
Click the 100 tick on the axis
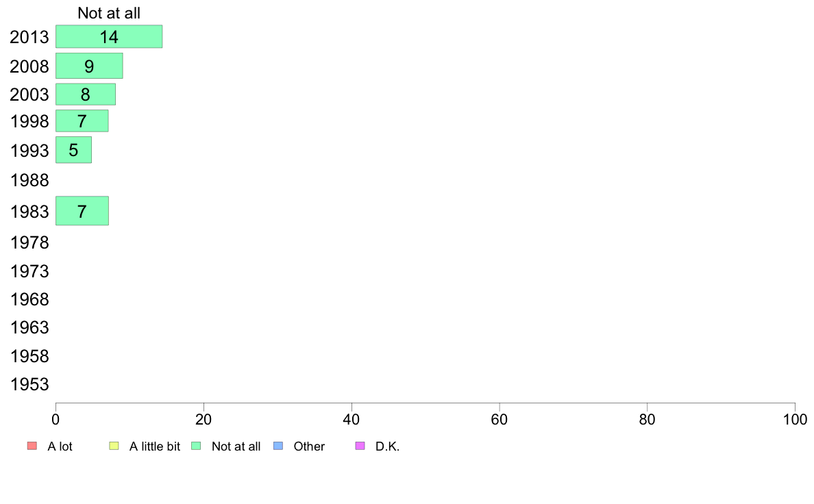795,419
